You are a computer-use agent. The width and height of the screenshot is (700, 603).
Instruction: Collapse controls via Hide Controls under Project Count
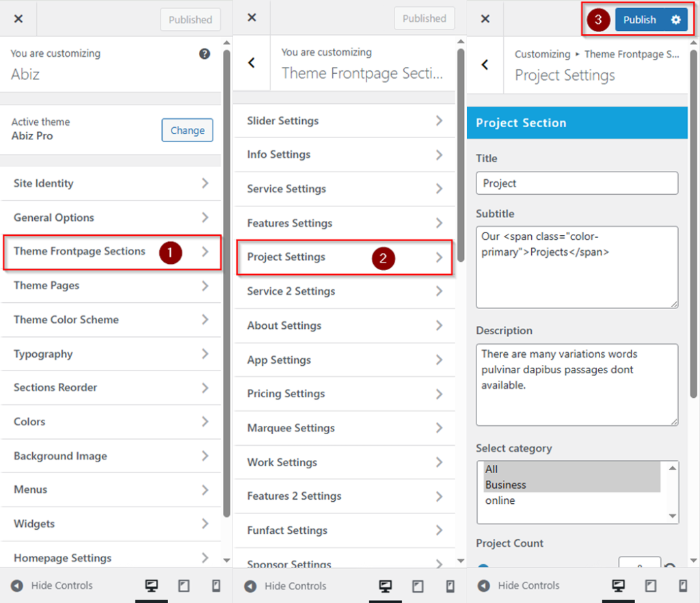point(520,585)
